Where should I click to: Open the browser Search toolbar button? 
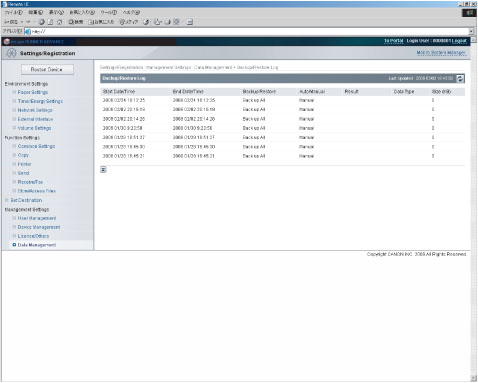point(76,22)
